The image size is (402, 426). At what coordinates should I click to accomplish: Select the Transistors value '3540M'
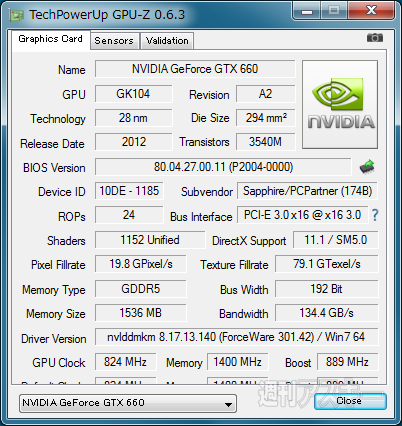coord(266,142)
